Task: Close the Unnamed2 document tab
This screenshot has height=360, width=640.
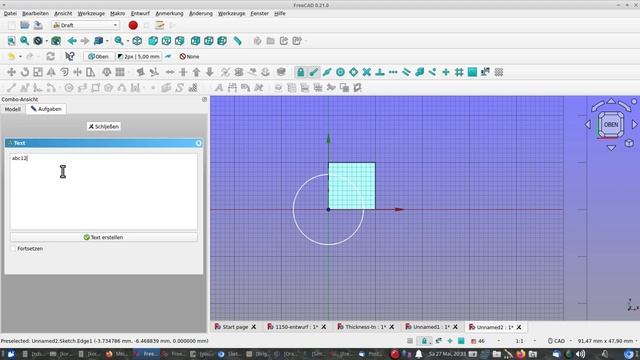Action: pyautogui.click(x=519, y=327)
